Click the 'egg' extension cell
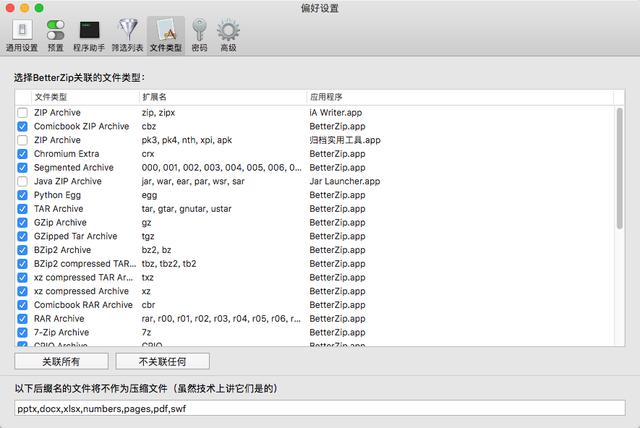 (x=149, y=195)
